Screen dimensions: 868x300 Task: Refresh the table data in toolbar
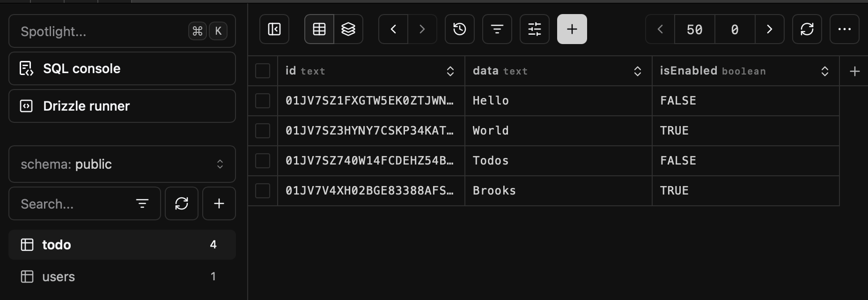click(807, 29)
